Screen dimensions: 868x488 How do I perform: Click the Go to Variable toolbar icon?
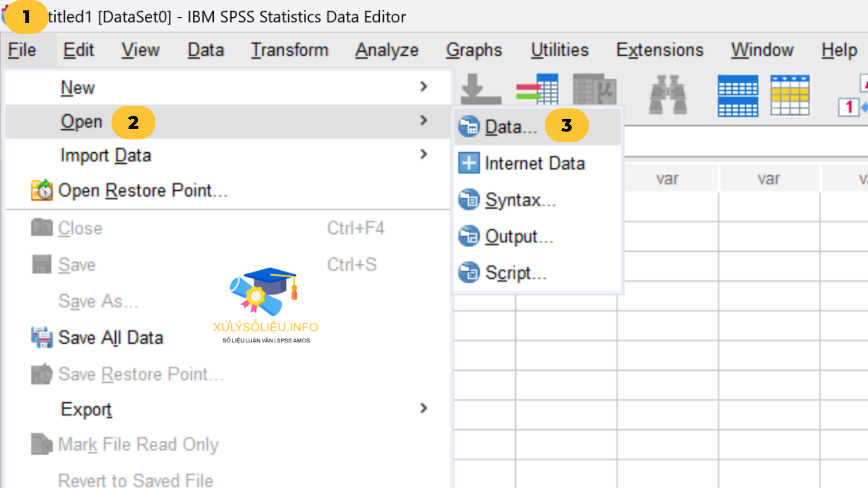537,89
